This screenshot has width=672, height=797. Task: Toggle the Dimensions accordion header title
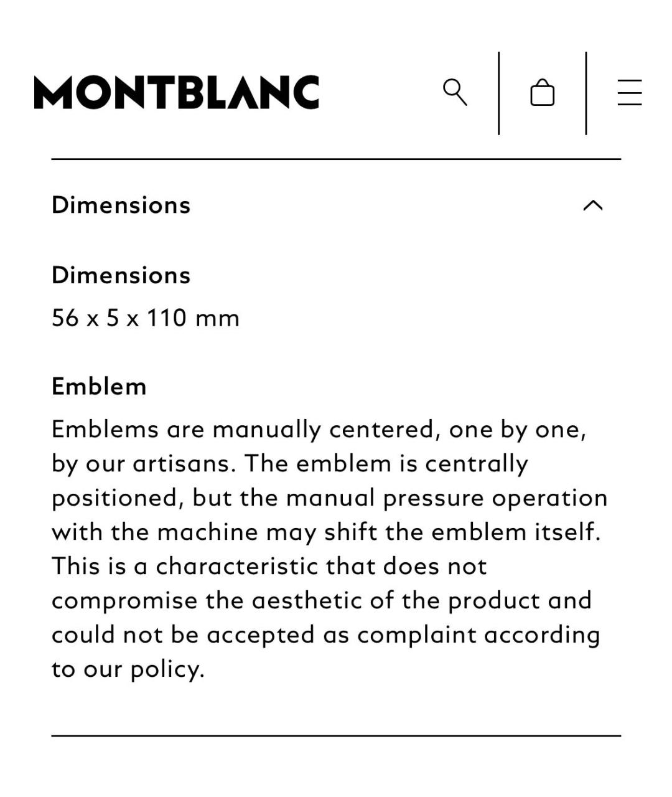tap(121, 205)
